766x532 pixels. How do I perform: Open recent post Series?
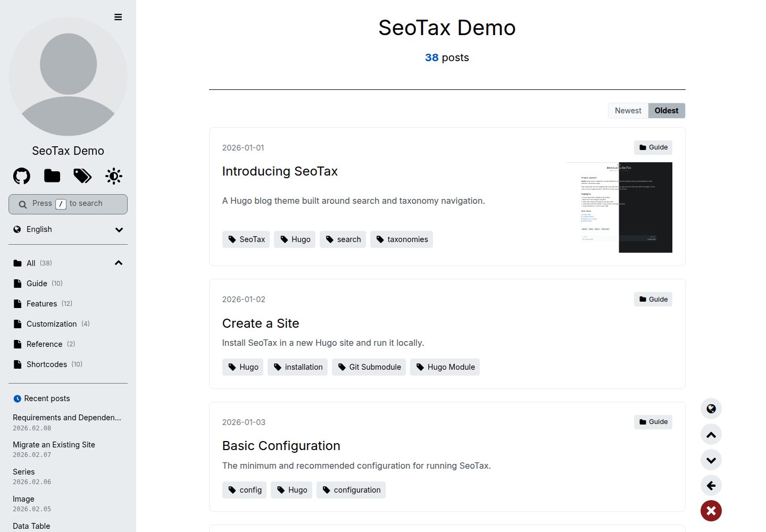23,472
